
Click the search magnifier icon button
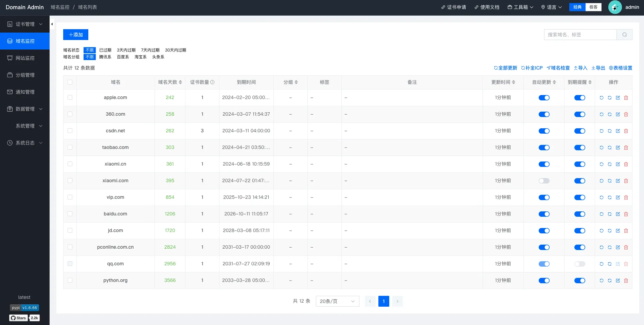point(624,35)
